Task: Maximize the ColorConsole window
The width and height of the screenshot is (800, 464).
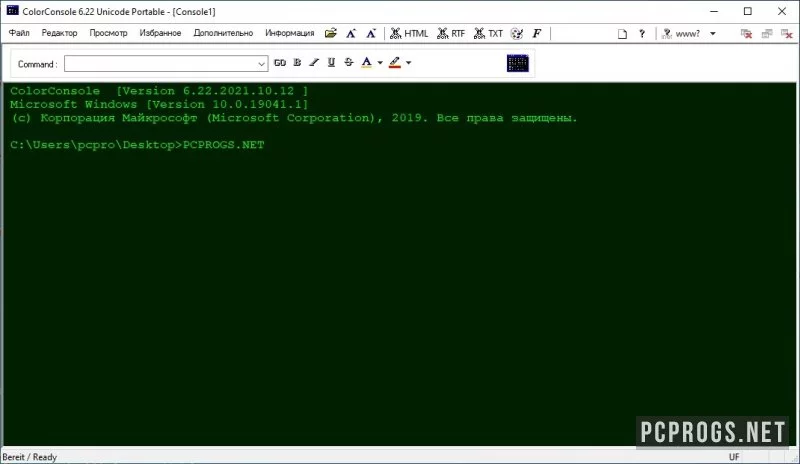Action: coord(747,11)
